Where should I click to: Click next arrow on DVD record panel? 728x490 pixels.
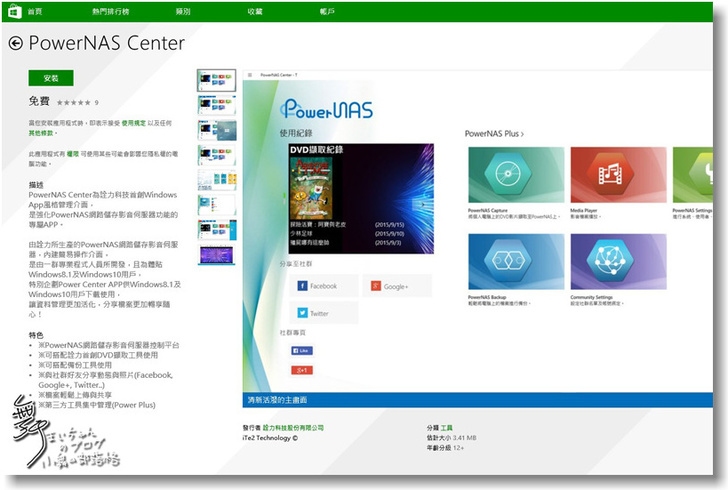tap(422, 204)
